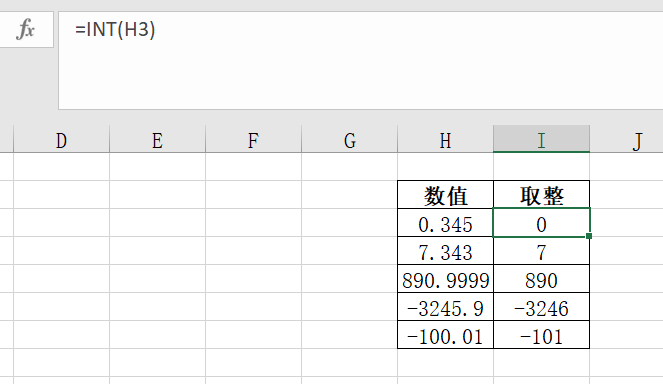The height and width of the screenshot is (384, 663).
Task: Select the result cell showing -101
Action: point(541,335)
